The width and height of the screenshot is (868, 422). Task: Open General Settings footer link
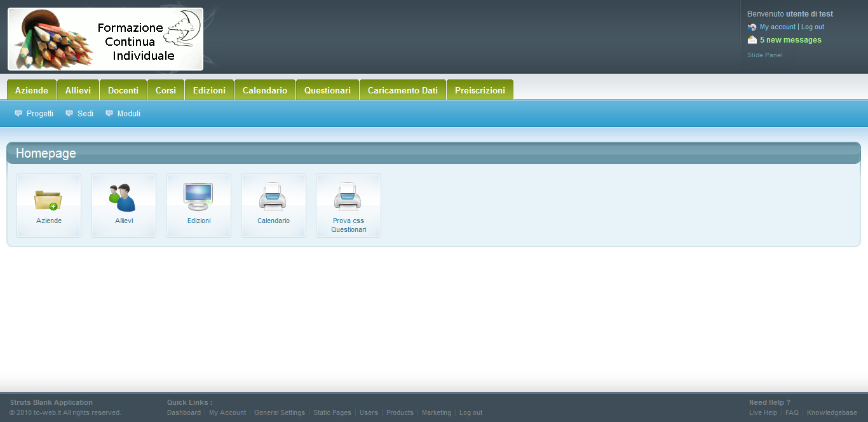[280, 413]
